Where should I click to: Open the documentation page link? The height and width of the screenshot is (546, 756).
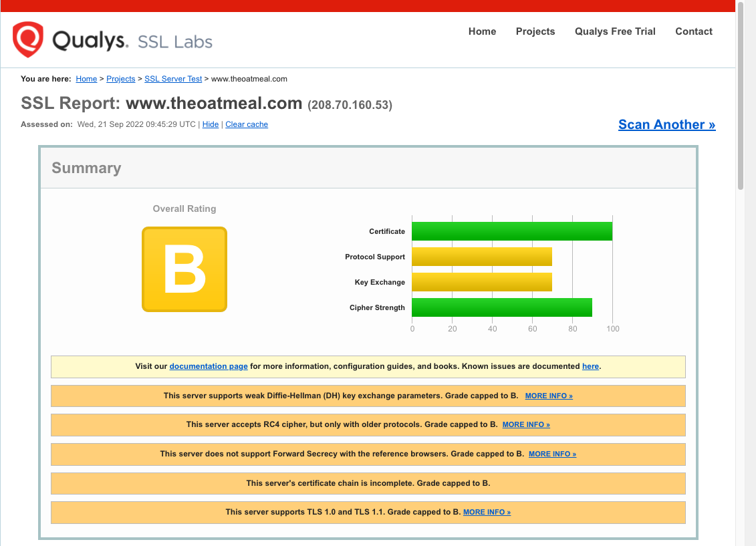pyautogui.click(x=209, y=366)
